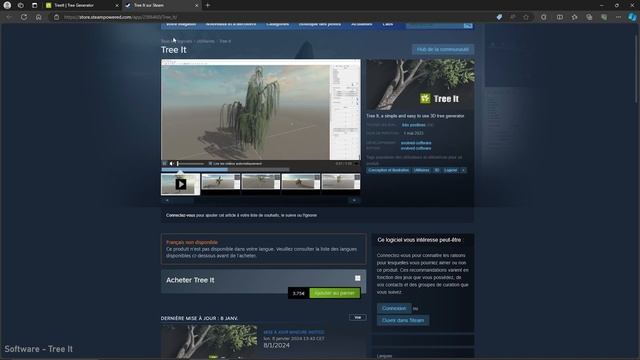Screen dimensions: 640x360
Task: Open Hub de la communauté button
Action: (443, 49)
